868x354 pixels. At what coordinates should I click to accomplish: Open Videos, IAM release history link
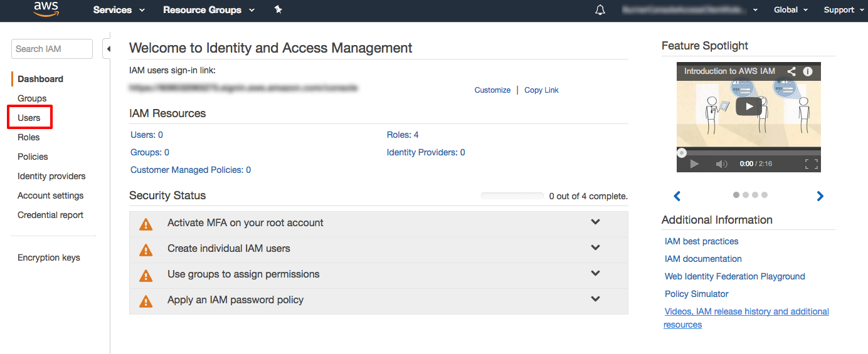[746, 318]
